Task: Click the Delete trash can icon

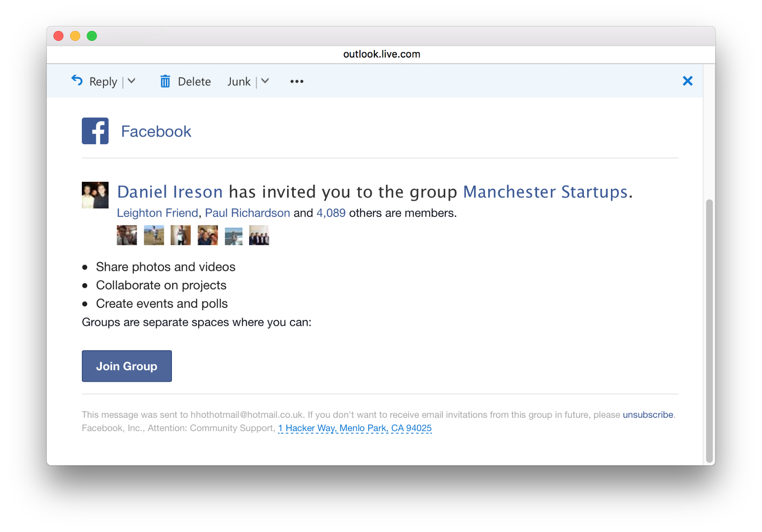Action: pyautogui.click(x=165, y=81)
